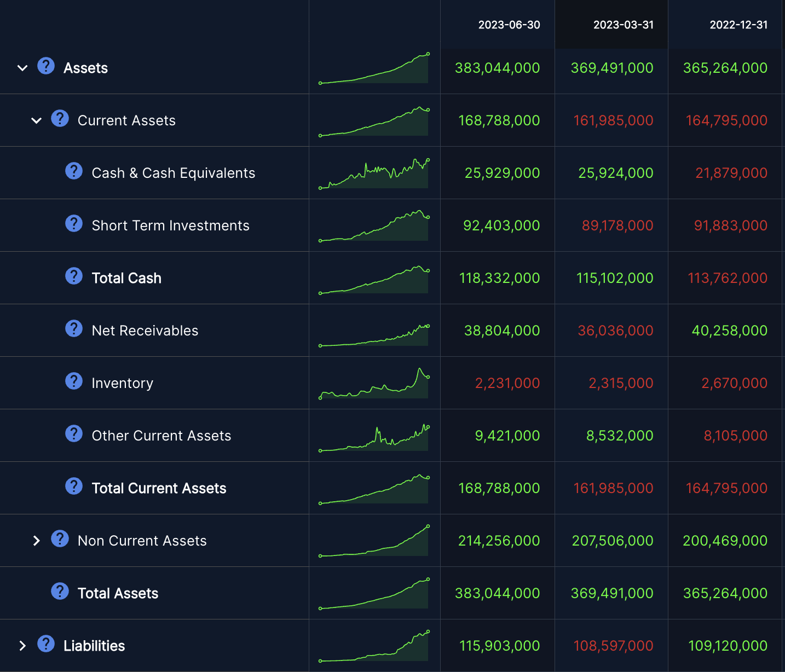Image resolution: width=785 pixels, height=672 pixels.
Task: Click Inventory value 2,315,000
Action: tap(621, 383)
